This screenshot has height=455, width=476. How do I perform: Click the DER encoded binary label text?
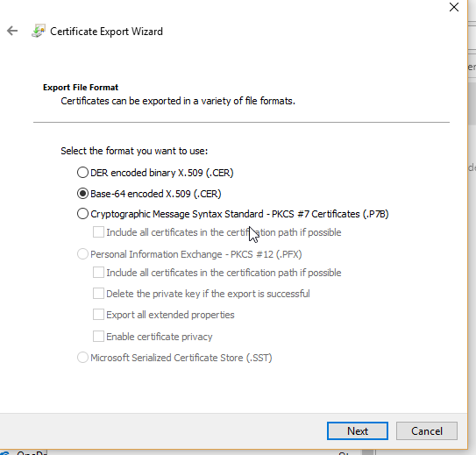162,173
